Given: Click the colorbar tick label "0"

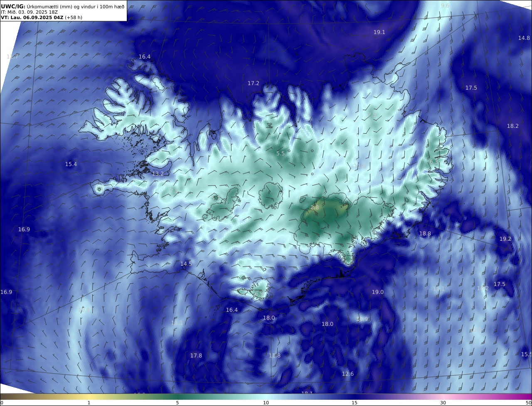Looking at the screenshot, I should point(2,403).
